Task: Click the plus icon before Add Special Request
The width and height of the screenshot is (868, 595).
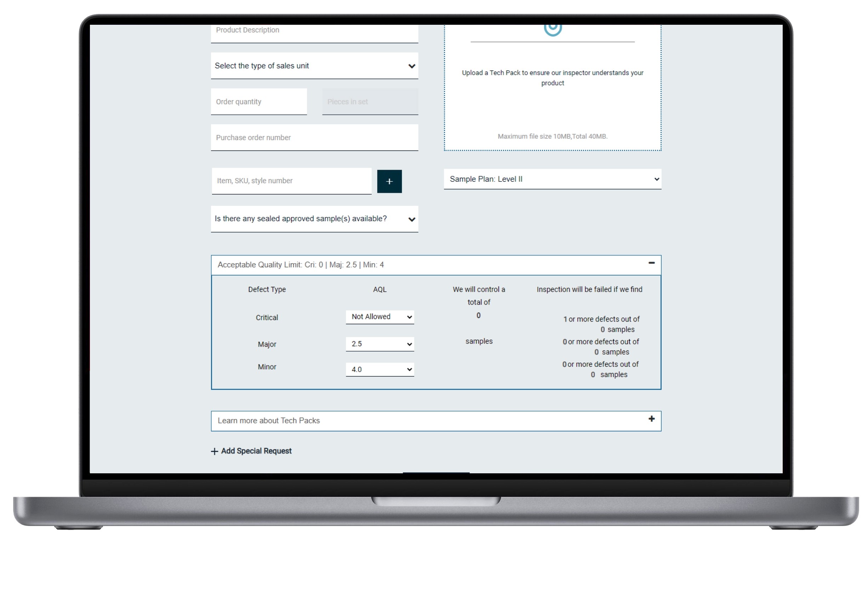Action: coord(215,451)
